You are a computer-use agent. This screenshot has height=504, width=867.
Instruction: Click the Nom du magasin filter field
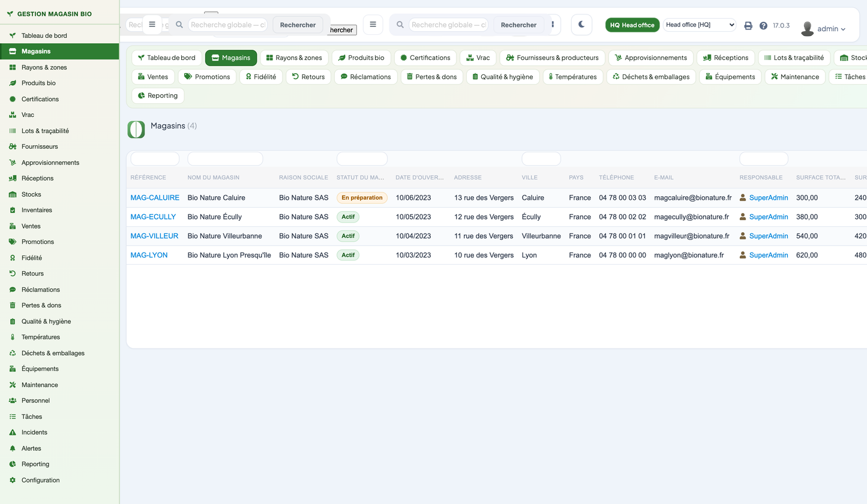coord(225,159)
